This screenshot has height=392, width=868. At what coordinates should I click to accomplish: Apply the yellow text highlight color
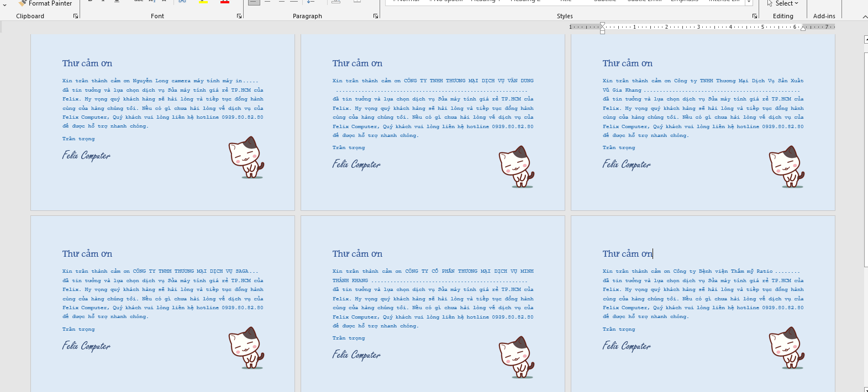[x=203, y=2]
